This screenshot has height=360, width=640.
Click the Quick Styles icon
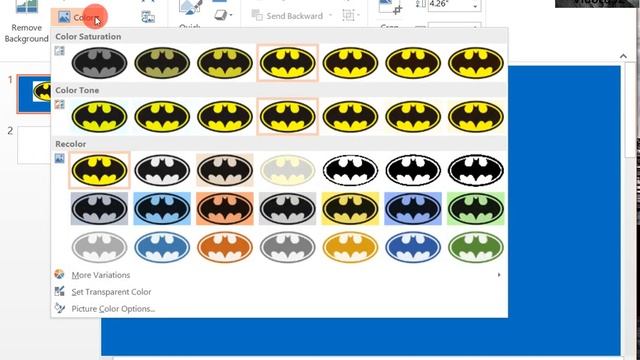[190, 8]
